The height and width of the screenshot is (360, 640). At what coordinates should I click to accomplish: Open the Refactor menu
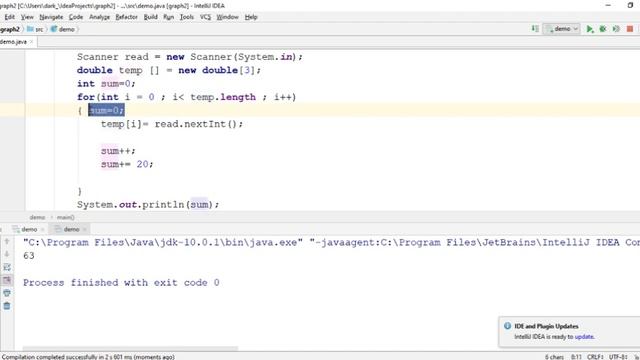127,17
